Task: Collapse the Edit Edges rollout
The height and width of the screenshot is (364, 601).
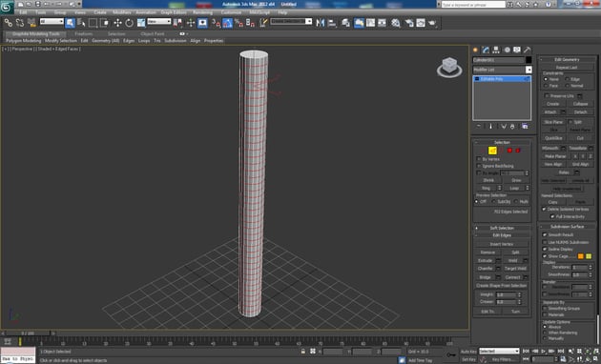Action: pos(502,235)
